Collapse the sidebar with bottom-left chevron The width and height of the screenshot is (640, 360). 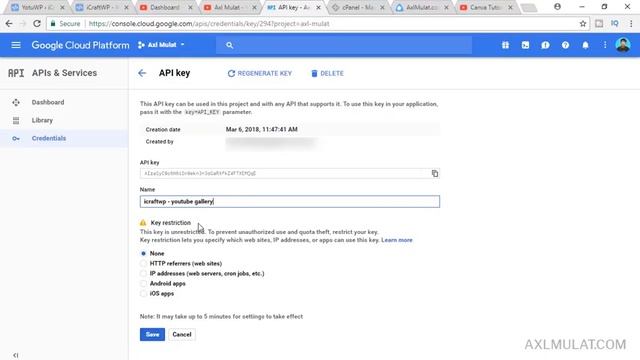[16, 355]
